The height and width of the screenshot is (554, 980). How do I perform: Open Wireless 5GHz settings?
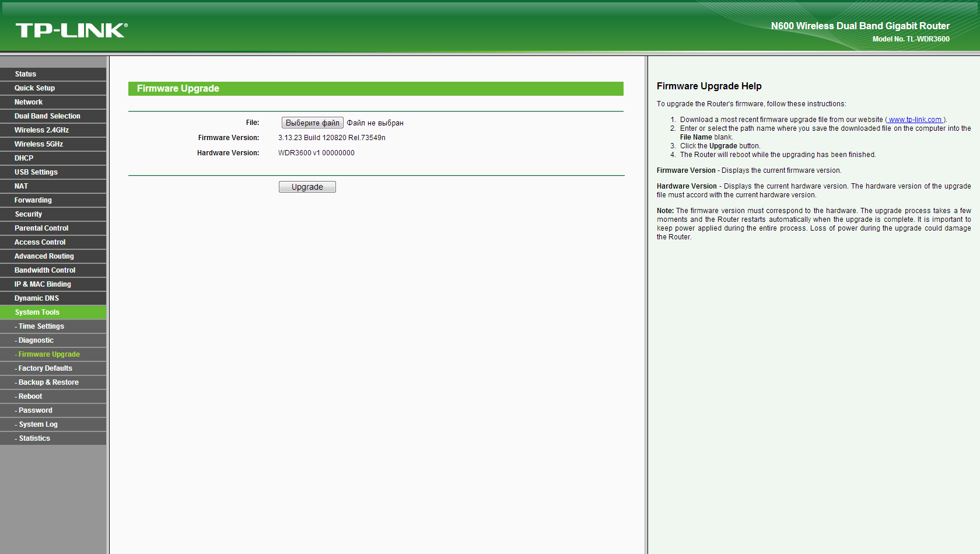[x=53, y=144]
